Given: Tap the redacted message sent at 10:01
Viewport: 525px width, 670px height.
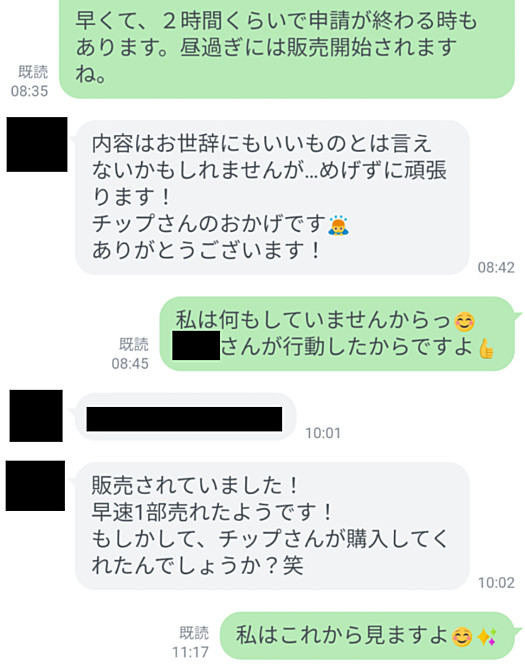Looking at the screenshot, I should pyautogui.click(x=184, y=419).
